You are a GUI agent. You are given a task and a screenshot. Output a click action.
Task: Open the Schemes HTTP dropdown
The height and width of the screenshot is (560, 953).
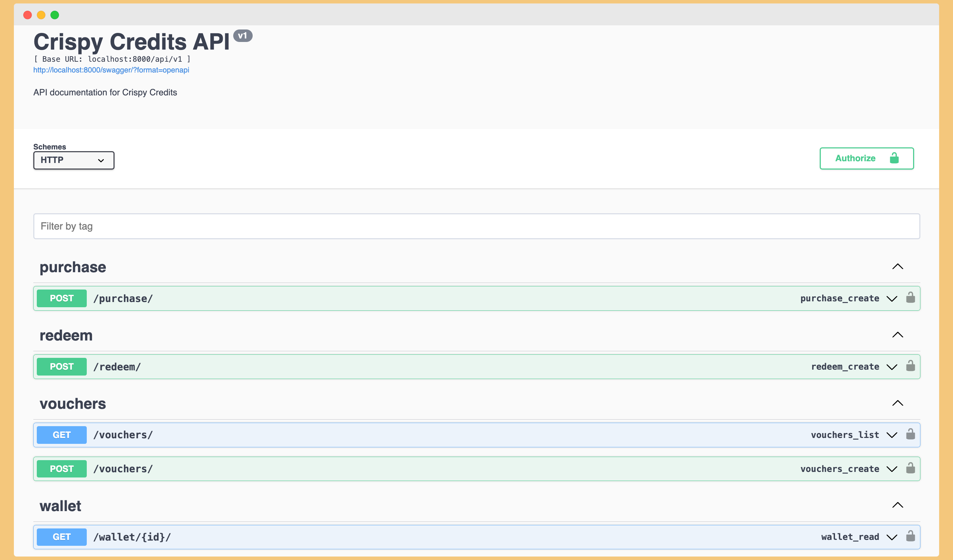(74, 160)
